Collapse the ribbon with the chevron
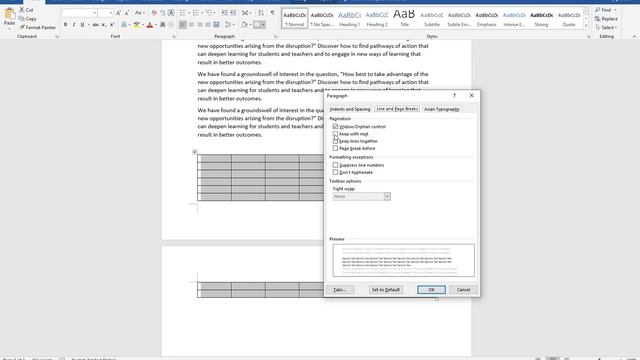The height and width of the screenshot is (360, 640). pos(634,36)
